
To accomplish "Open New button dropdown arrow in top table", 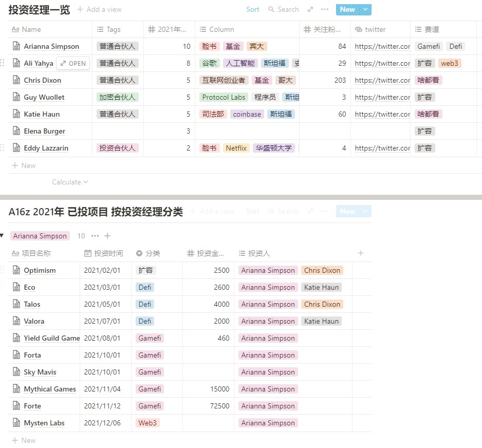I will 365,9.
